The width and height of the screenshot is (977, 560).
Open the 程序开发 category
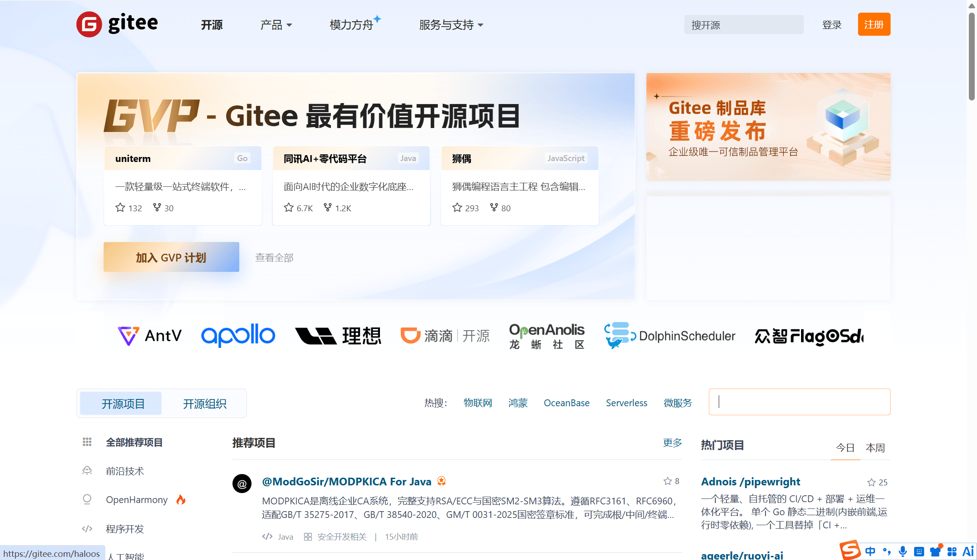click(x=125, y=529)
